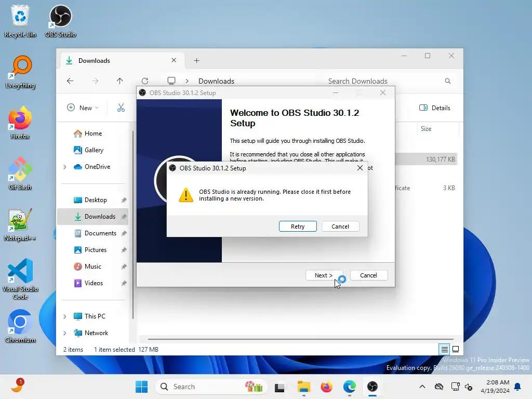
Task: Switch to details list view in status bar
Action: coord(444,349)
